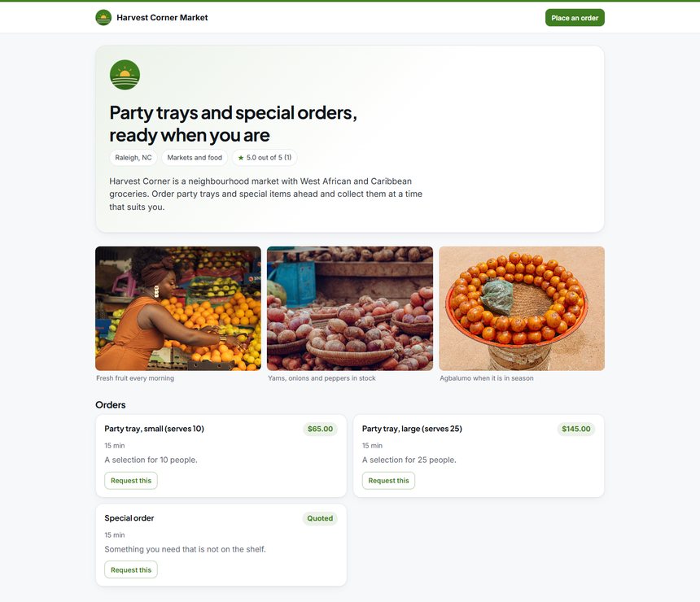Click the Special order card title
The image size is (700, 602).
tap(129, 518)
